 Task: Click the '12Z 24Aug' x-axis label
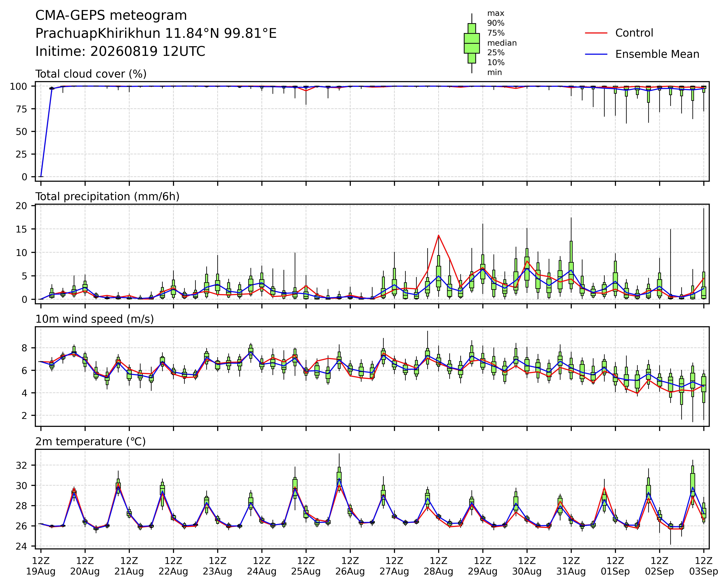point(262,566)
